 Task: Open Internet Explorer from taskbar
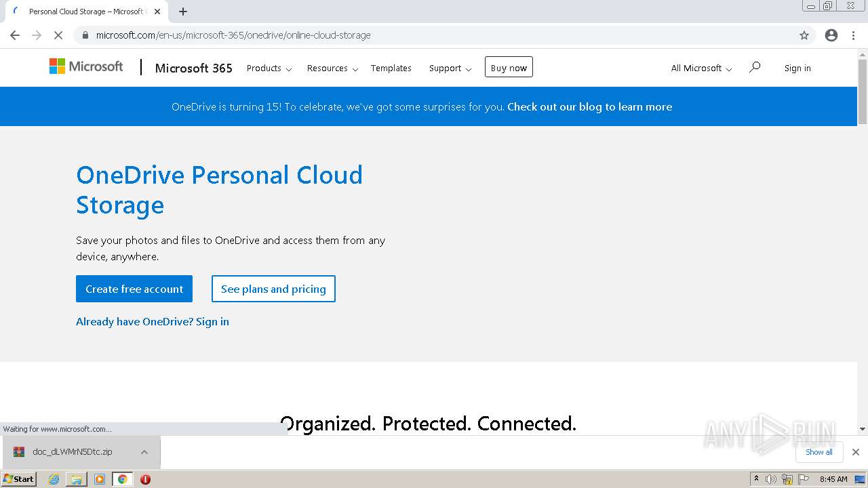click(x=54, y=479)
